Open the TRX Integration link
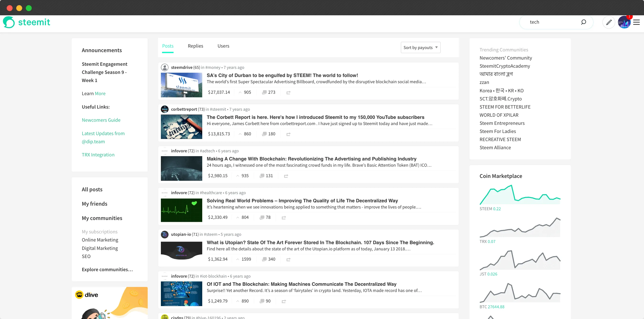This screenshot has width=644, height=319. [98, 154]
